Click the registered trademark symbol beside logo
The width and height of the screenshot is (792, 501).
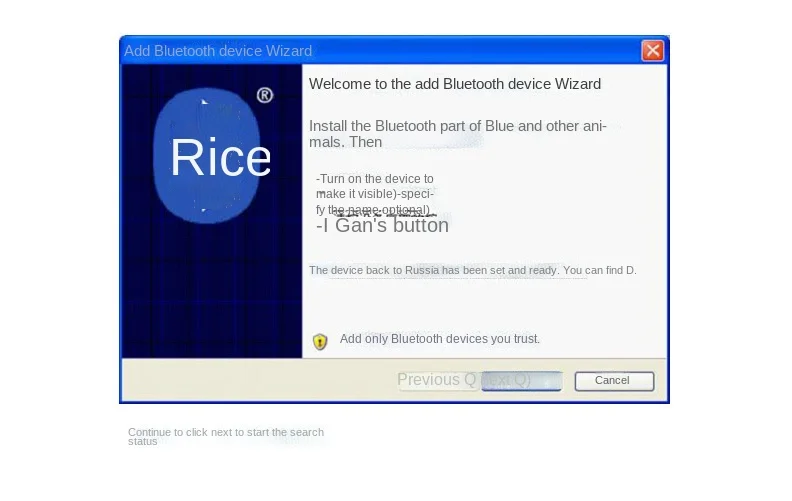coord(265,95)
